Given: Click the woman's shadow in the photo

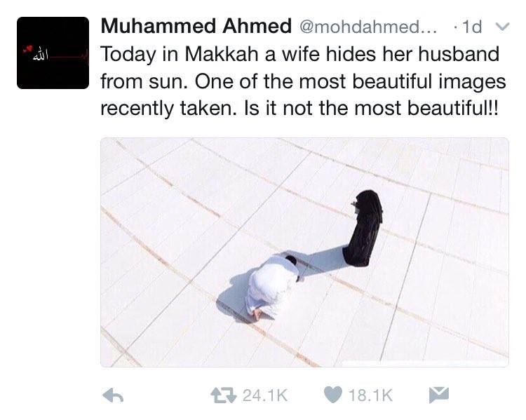Looking at the screenshot, I should [x=322, y=260].
